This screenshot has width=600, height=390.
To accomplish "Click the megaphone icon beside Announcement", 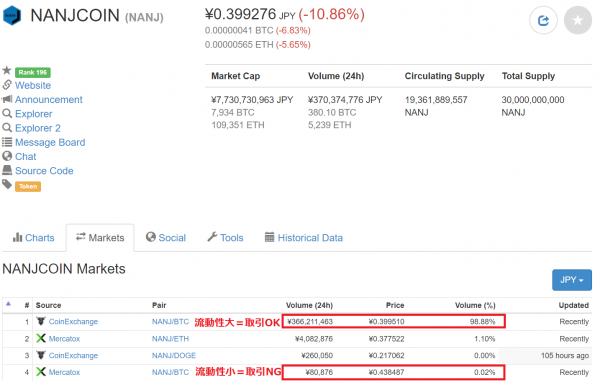I will pyautogui.click(x=7, y=99).
